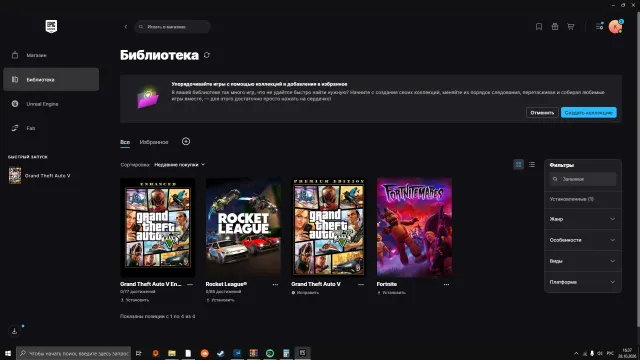Screen dimensions: 640x360
Task: Switch to grid view
Action: (x=518, y=164)
